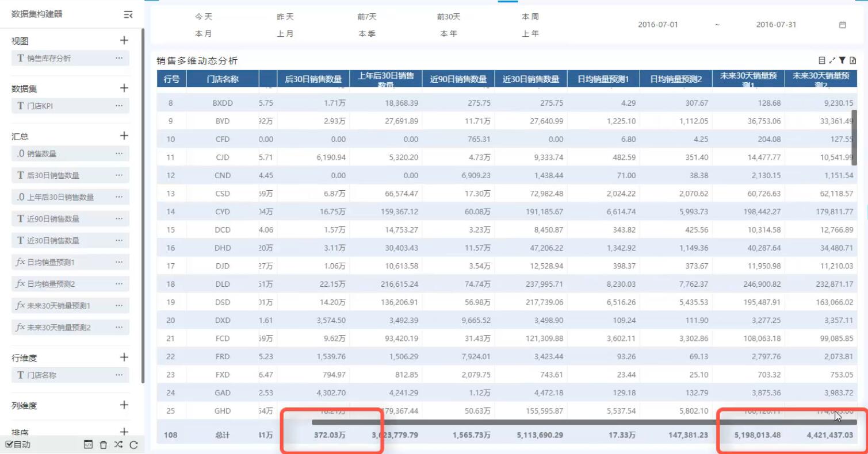
Task: Expand the table to fullscreen
Action: 832,60
